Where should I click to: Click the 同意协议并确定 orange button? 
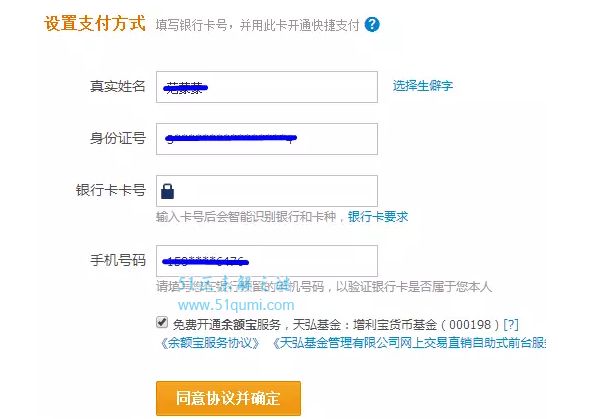pos(228,398)
